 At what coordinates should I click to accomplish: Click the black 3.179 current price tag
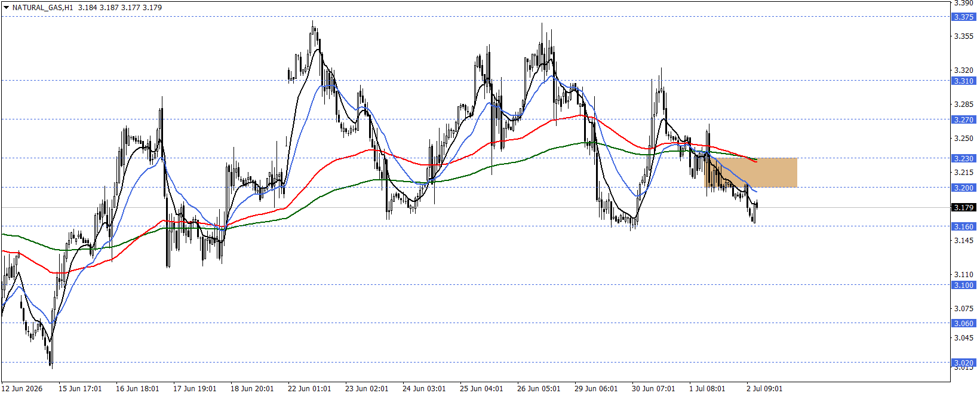963,207
